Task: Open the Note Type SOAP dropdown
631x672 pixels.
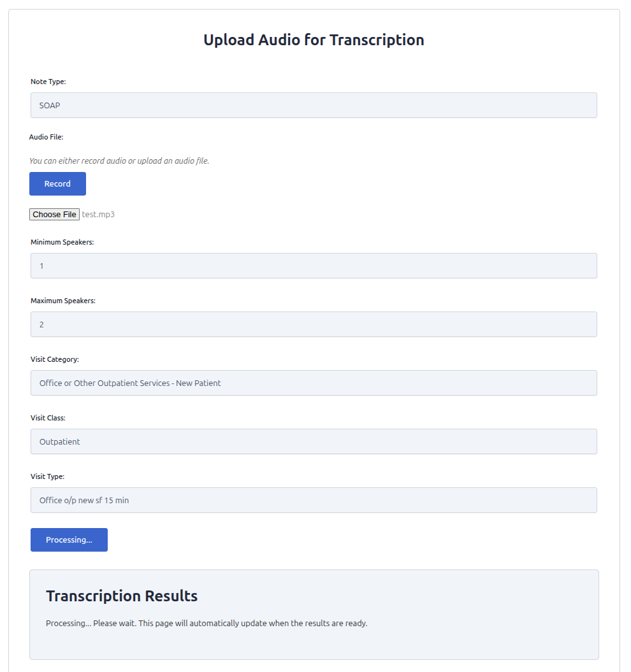Action: tap(314, 105)
